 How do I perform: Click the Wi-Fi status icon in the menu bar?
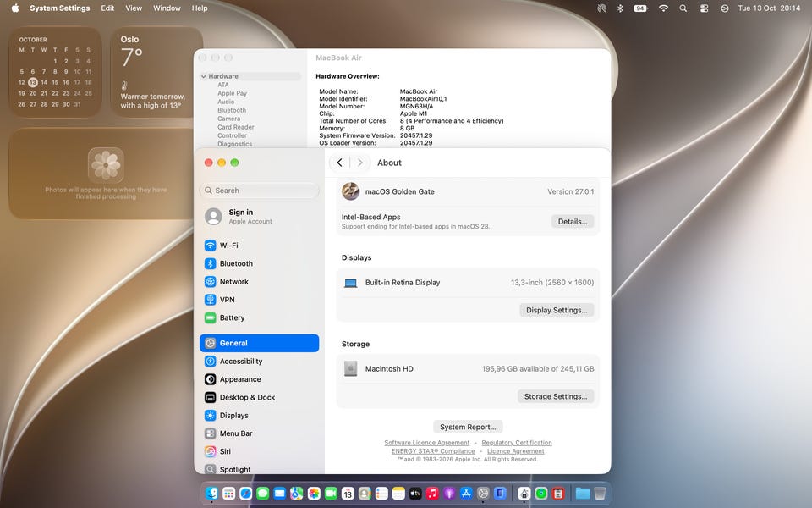point(663,8)
